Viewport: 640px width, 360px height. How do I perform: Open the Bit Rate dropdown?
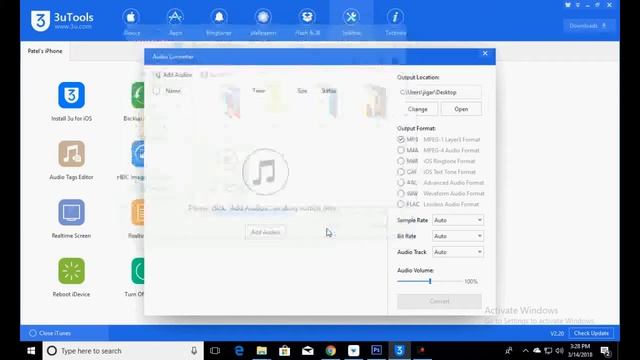coord(458,236)
